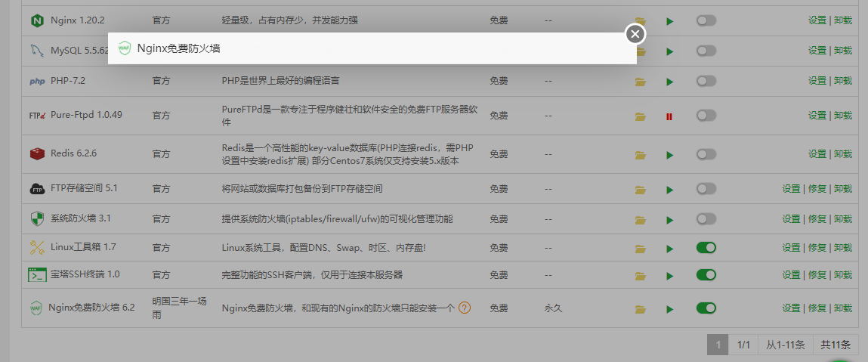The width and height of the screenshot is (868, 362).
Task: Click the orange help icon beside Nginx免费防火墙 description
Action: click(x=465, y=308)
